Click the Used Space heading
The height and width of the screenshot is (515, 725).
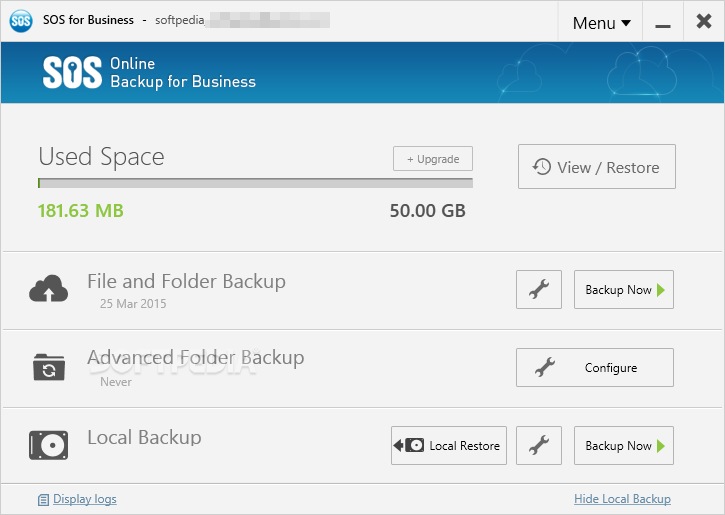(x=101, y=157)
